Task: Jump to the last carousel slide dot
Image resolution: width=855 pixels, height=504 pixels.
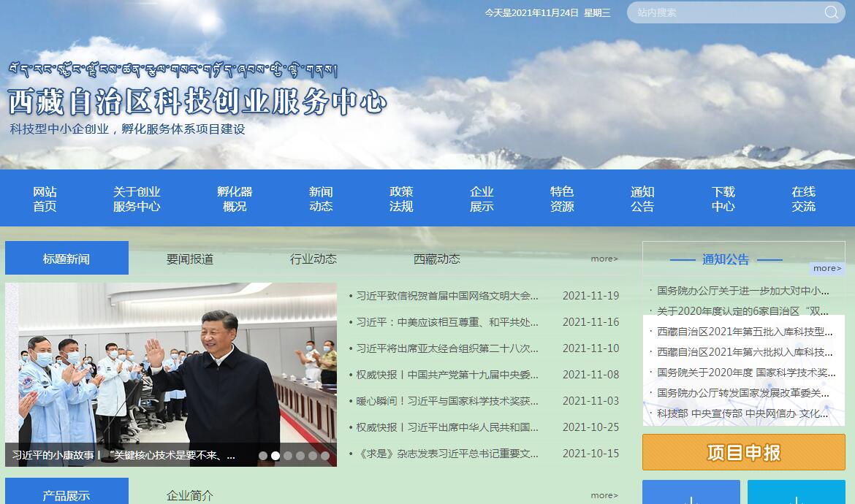Action: coord(325,456)
